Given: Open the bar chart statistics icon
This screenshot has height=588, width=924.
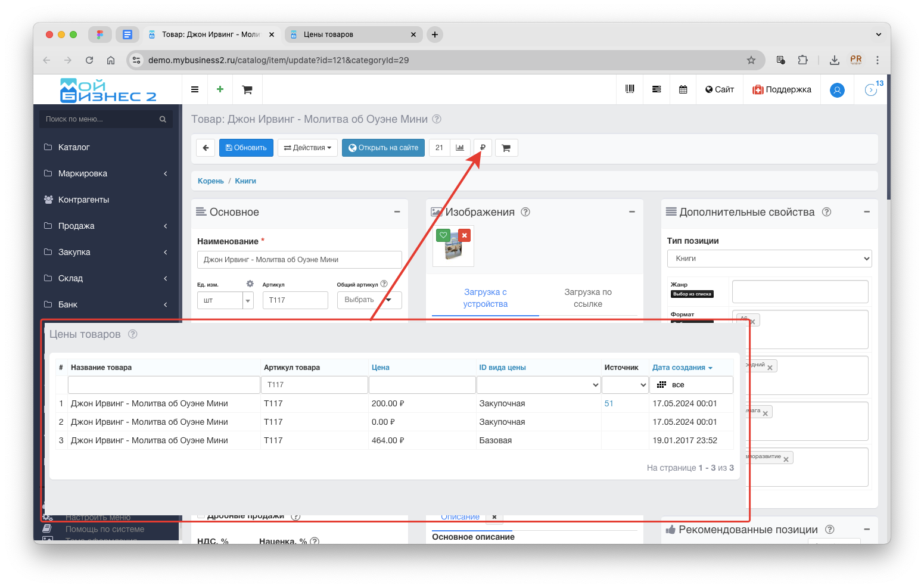Looking at the screenshot, I should (x=460, y=148).
